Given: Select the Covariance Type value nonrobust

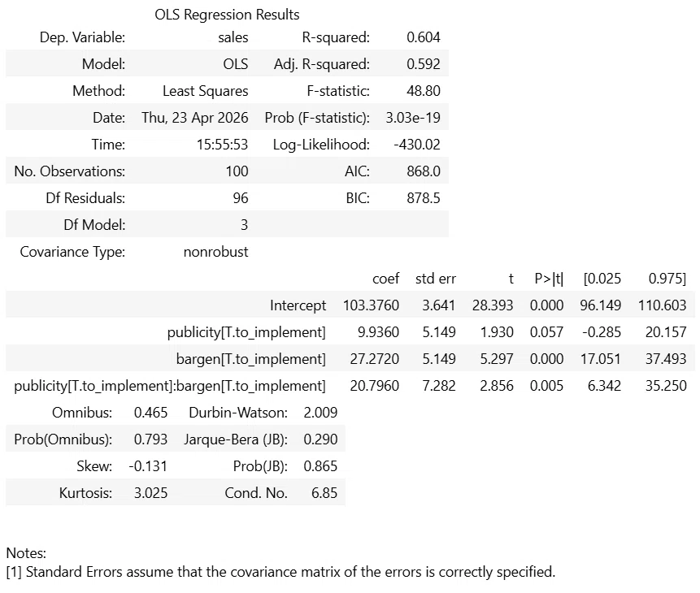Looking at the screenshot, I should coord(215,252).
